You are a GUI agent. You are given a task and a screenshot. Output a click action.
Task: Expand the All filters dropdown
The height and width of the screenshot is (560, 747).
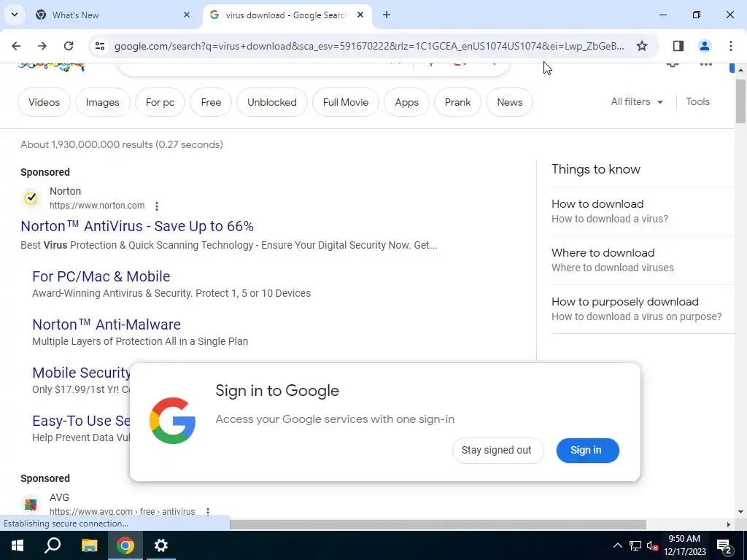637,101
